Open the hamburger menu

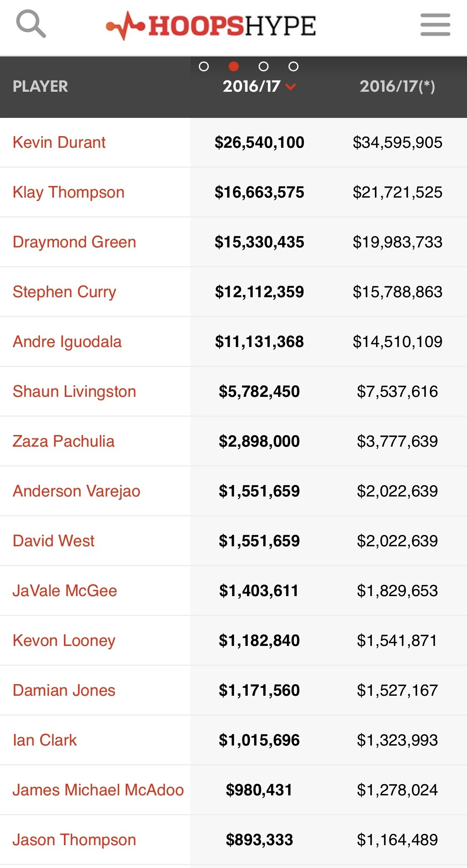pos(435,25)
